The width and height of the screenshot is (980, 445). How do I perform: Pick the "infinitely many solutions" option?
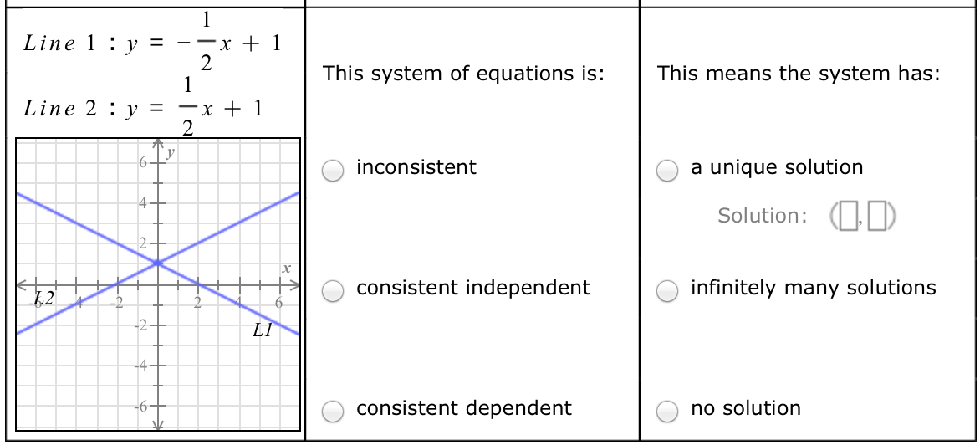point(667,290)
